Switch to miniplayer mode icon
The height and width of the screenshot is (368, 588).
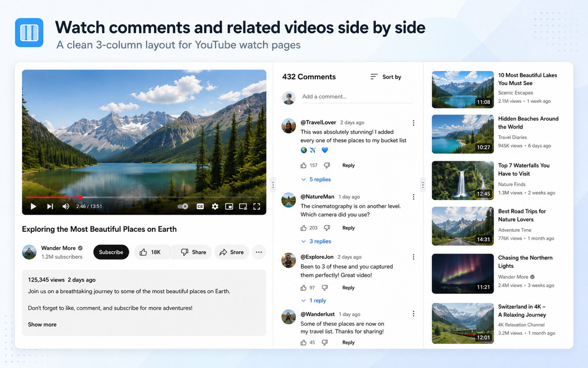229,207
